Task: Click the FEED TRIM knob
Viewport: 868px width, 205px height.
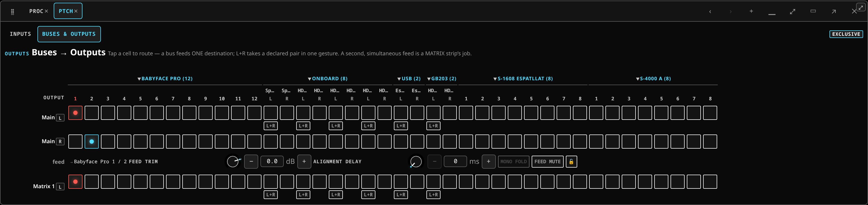Action: pos(233,162)
